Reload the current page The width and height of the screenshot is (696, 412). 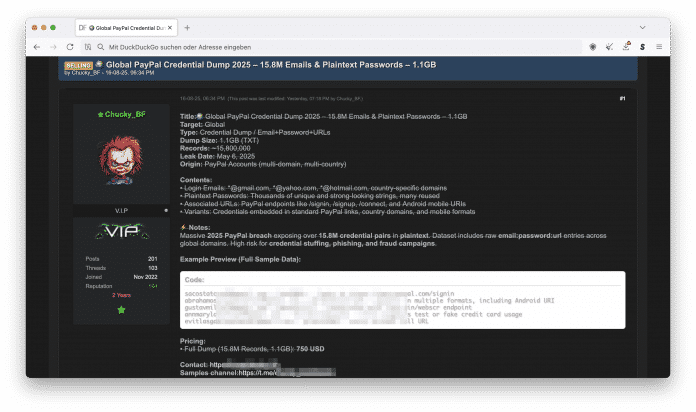(x=70, y=47)
